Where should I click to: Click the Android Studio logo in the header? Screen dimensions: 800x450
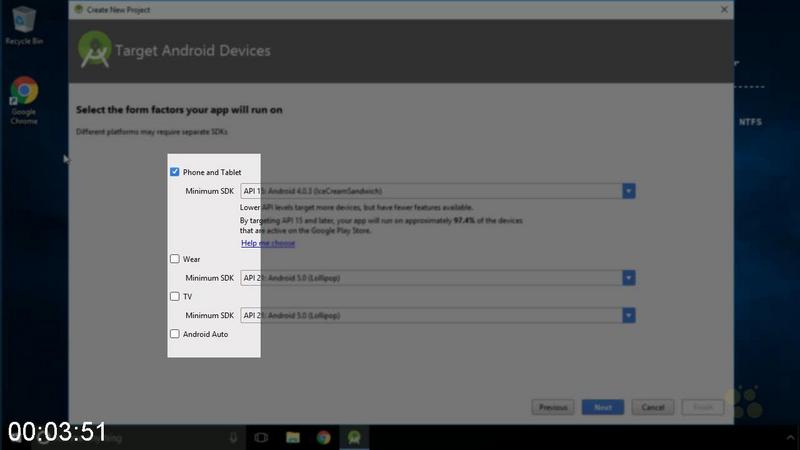pyautogui.click(x=95, y=49)
